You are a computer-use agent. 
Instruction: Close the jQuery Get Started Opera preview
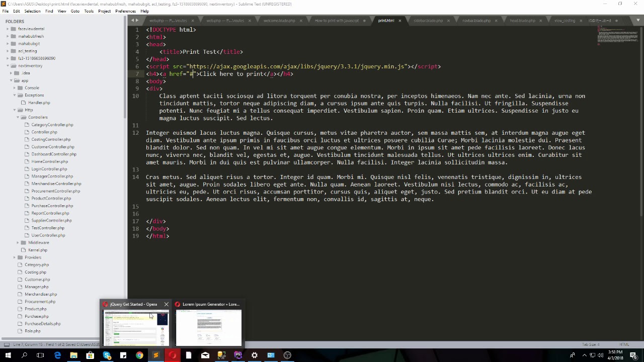click(166, 304)
